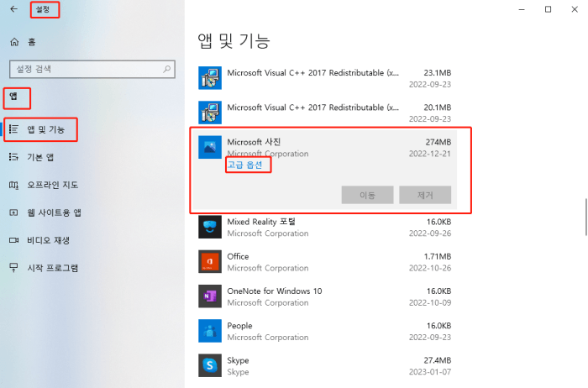588x388 pixels.
Task: Click the 시작 프로그램 icon
Action: click(x=14, y=268)
